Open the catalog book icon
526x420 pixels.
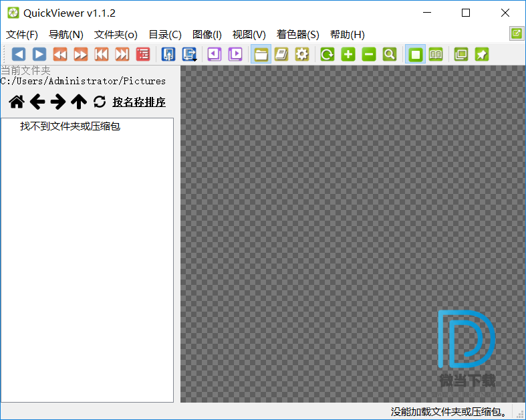click(x=281, y=54)
